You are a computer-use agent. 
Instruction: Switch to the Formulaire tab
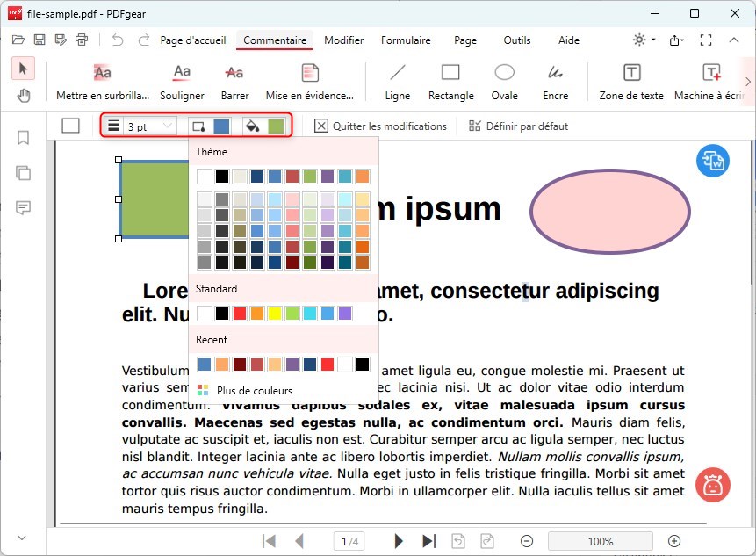(x=406, y=40)
